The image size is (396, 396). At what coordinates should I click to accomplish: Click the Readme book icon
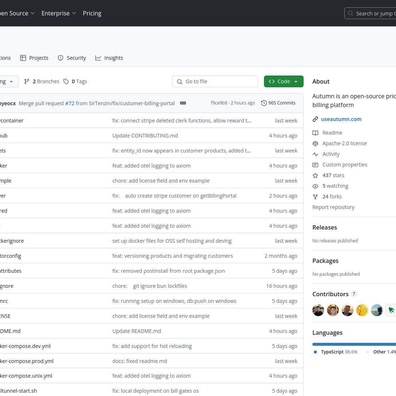[315, 133]
